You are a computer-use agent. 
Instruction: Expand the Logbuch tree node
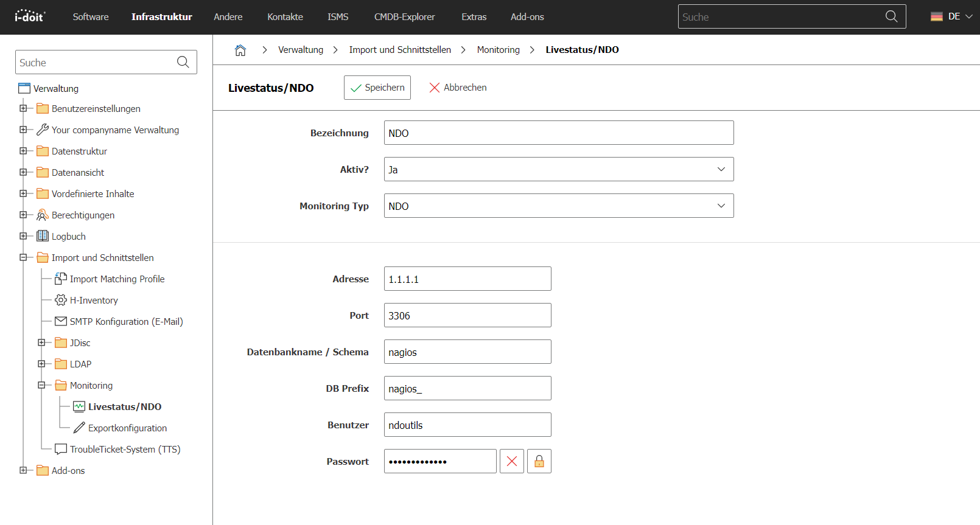(23, 236)
